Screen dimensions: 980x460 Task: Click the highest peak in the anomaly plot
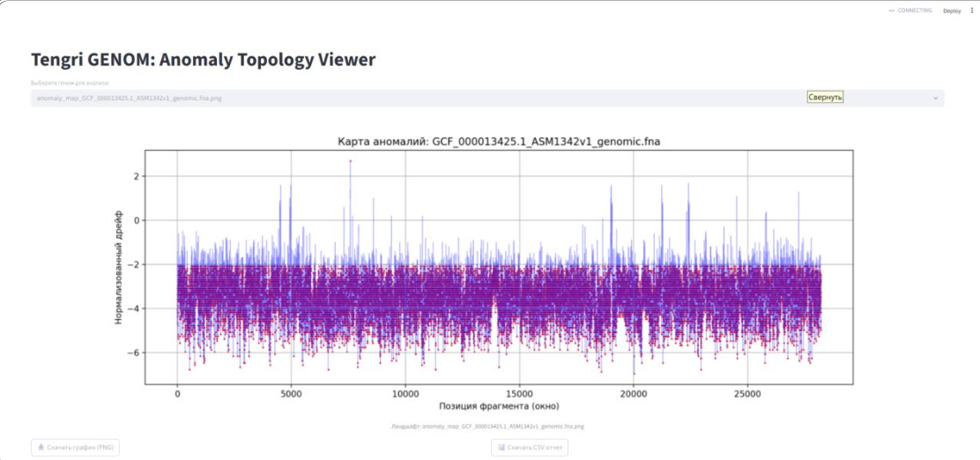pyautogui.click(x=350, y=161)
